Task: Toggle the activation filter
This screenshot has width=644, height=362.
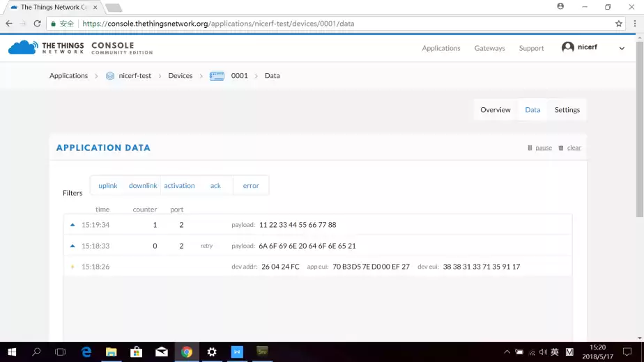Action: (x=179, y=186)
